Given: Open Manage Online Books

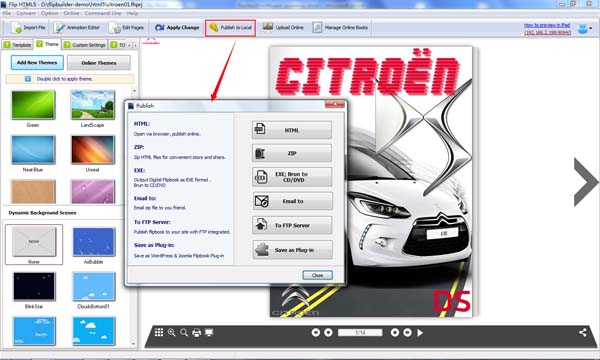Looking at the screenshot, I should click(340, 28).
